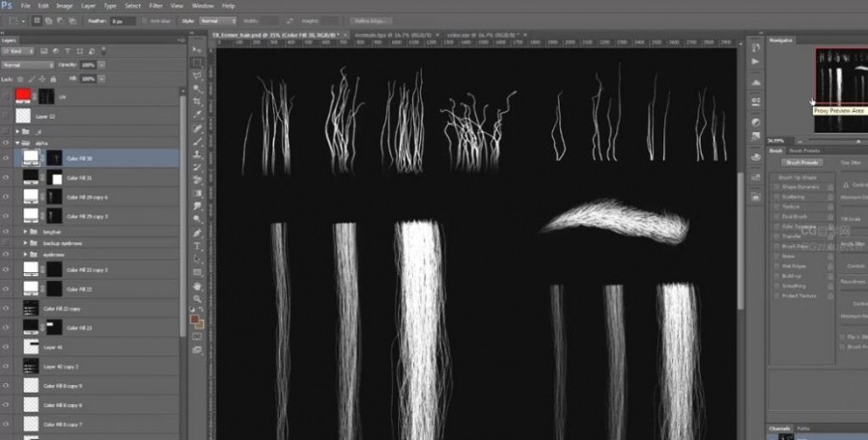Image resolution: width=868 pixels, height=440 pixels.
Task: Select the Healing Brush tool
Action: tap(197, 128)
